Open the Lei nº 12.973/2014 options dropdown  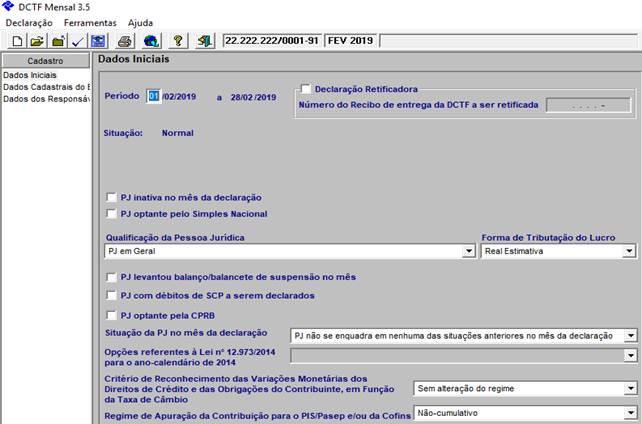631,356
